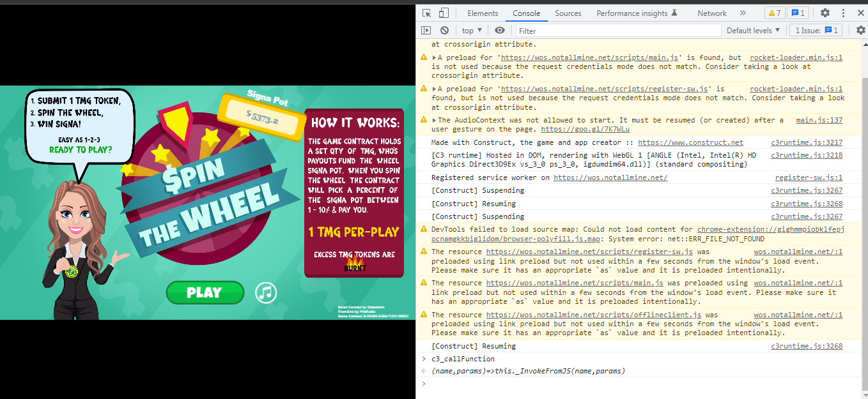This screenshot has height=399, width=868.
Task: Open the main.js:137 source link
Action: [819, 119]
